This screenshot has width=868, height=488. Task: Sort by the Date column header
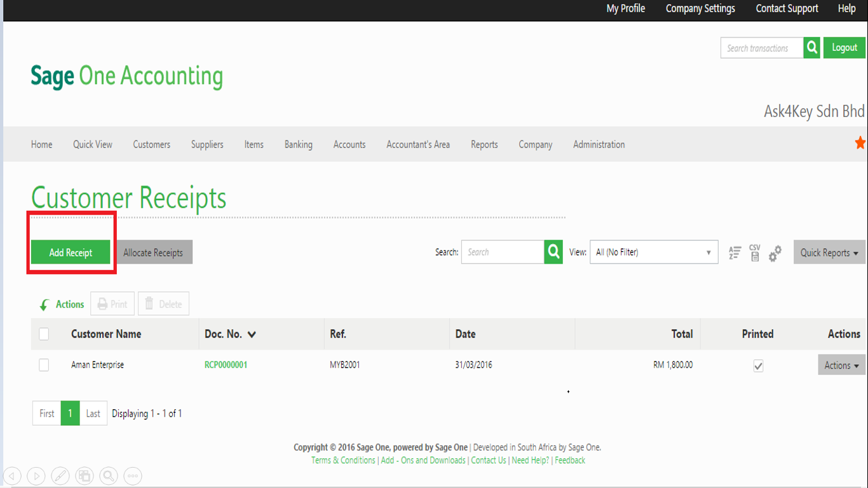(x=465, y=334)
